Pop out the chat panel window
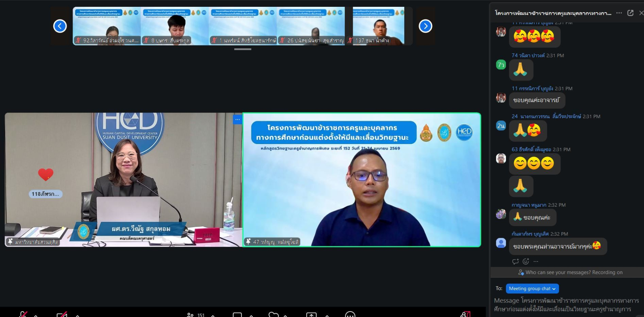This screenshot has height=317, width=644. (x=630, y=13)
